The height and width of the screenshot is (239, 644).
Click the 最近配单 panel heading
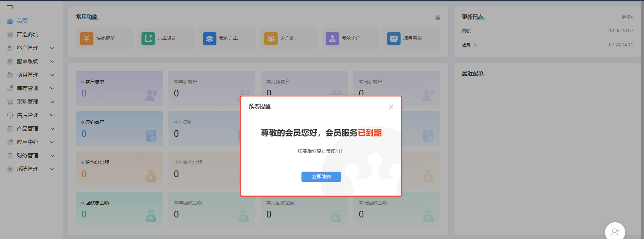473,74
